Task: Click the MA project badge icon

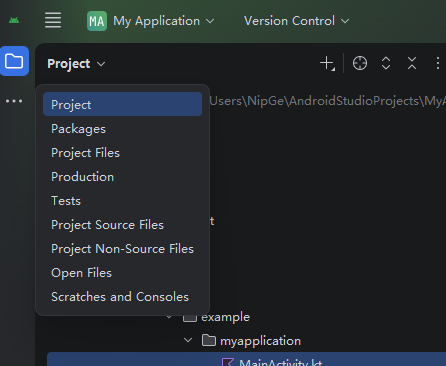Action: 97,21
